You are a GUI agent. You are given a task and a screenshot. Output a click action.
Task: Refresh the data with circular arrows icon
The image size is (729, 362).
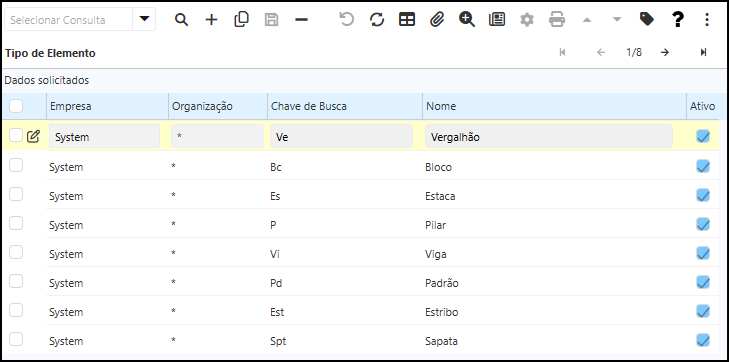(377, 20)
